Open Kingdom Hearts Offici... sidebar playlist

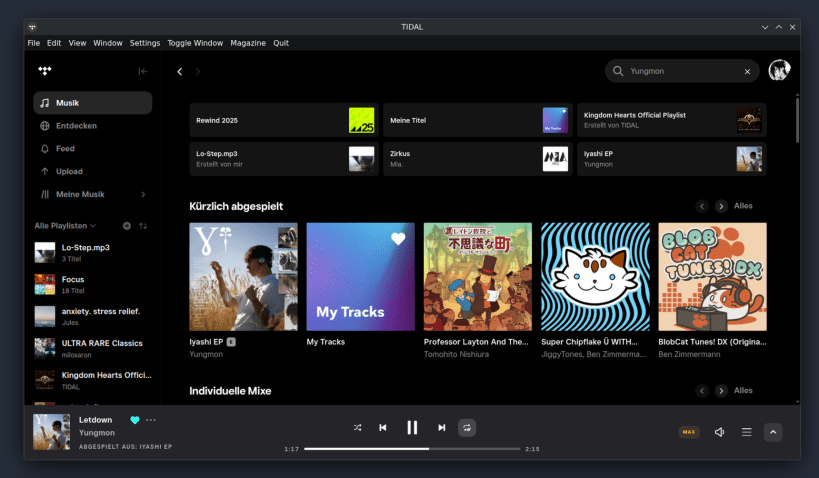[x=92, y=380]
